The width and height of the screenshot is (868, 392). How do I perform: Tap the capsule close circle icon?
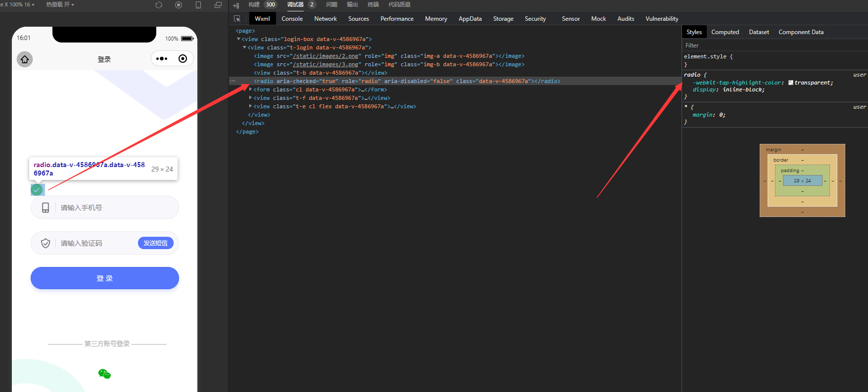(183, 59)
